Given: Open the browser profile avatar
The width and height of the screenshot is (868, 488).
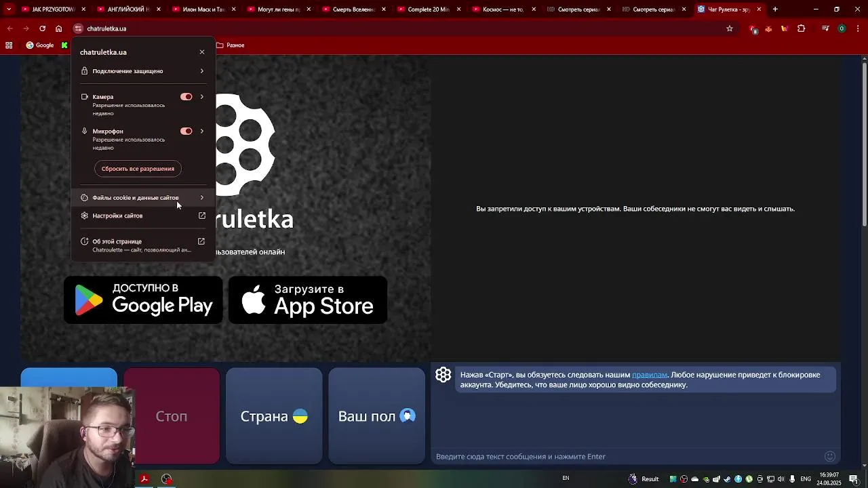Looking at the screenshot, I should [x=842, y=28].
